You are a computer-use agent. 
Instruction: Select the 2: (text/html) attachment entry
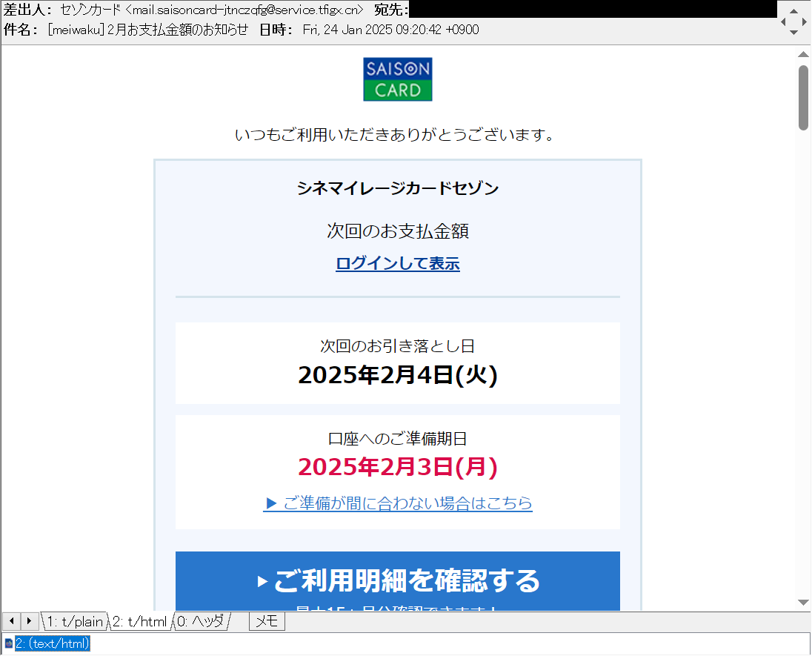(x=53, y=643)
